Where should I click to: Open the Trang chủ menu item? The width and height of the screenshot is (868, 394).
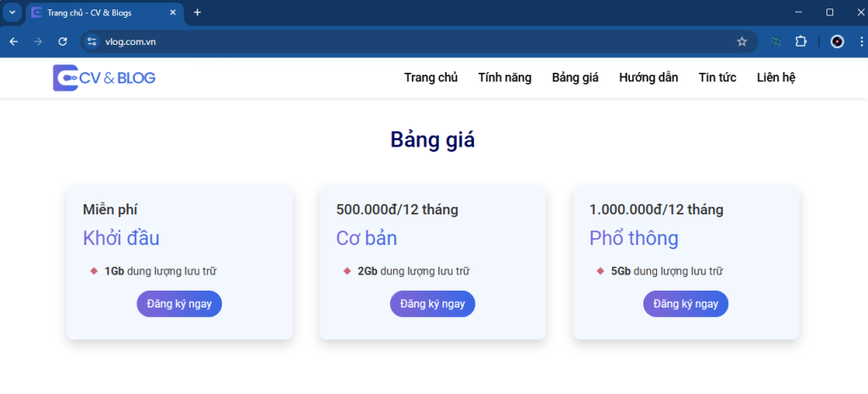tap(431, 78)
